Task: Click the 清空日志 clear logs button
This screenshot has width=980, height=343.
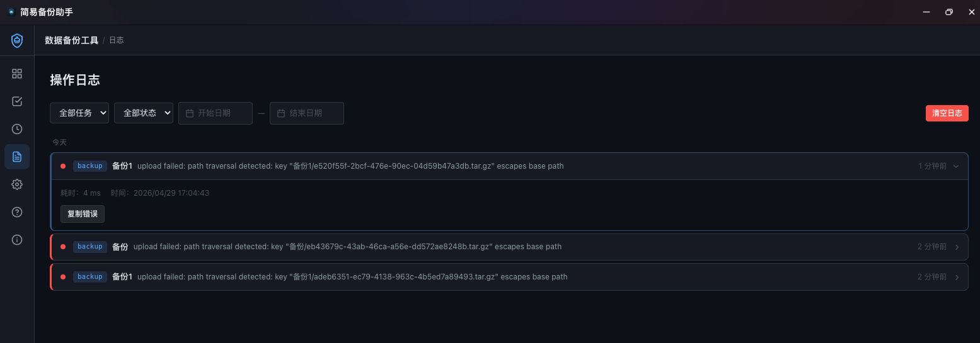Action: 947,113
